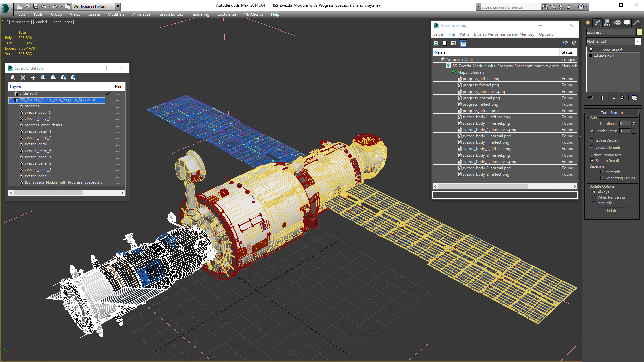
Task: Click Pin Stack icon under modifier stack
Action: click(591, 98)
